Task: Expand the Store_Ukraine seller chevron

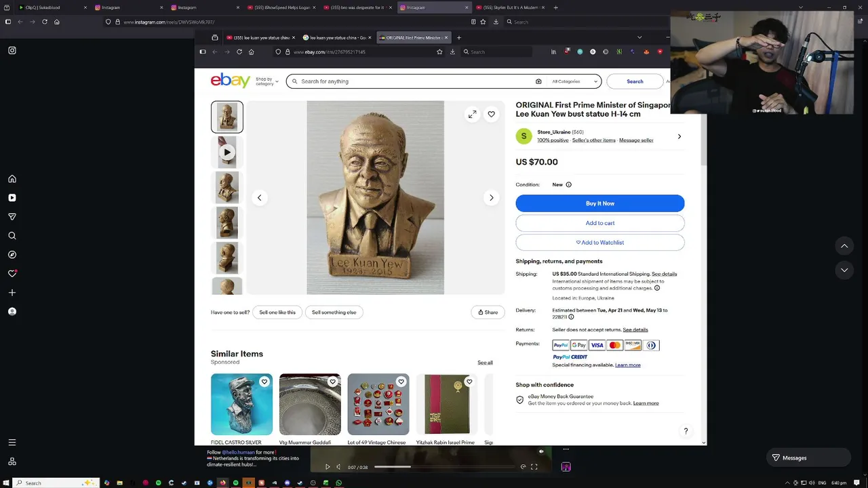Action: (679, 136)
